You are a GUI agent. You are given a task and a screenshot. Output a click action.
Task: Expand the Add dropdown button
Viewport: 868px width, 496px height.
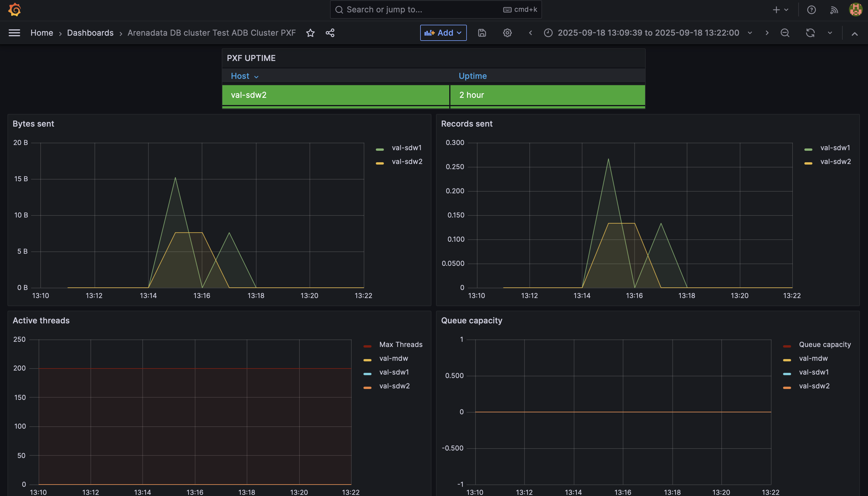pos(443,33)
